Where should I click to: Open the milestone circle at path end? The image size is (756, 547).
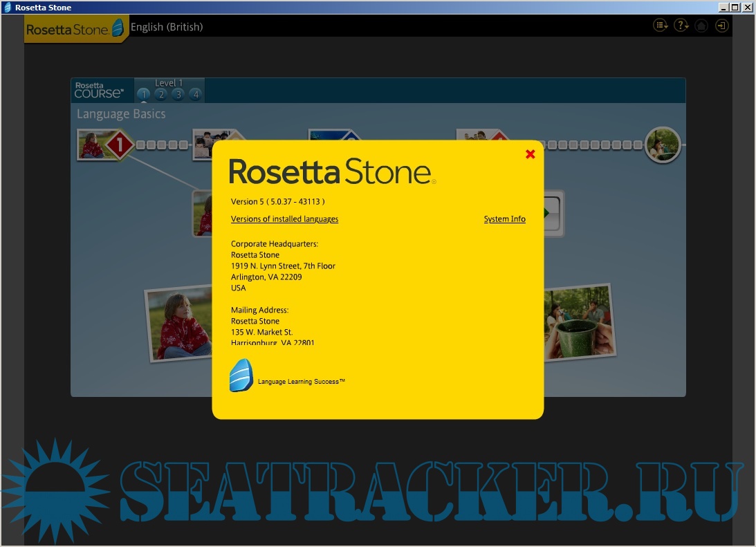pos(663,145)
